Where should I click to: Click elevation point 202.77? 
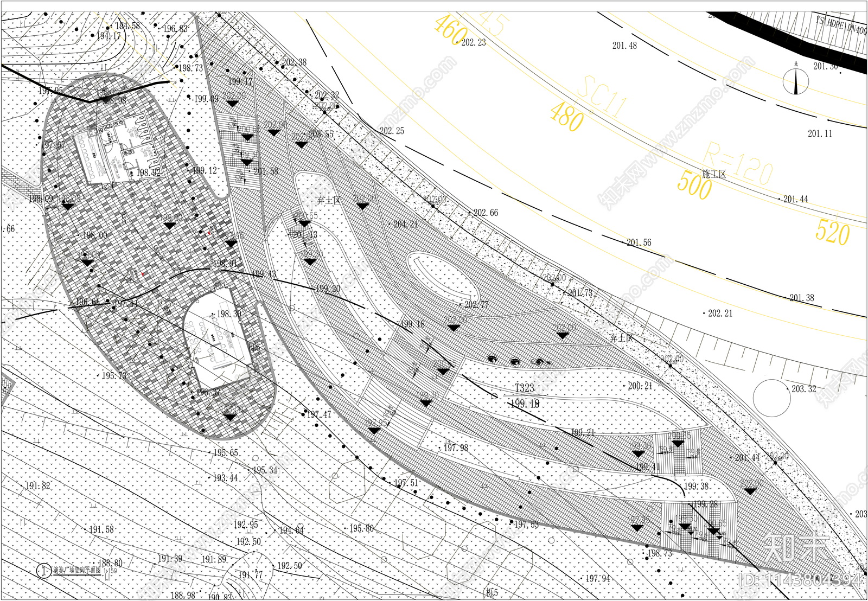(x=476, y=305)
